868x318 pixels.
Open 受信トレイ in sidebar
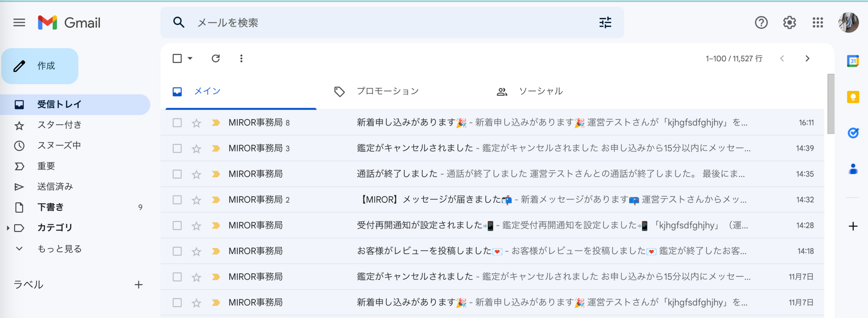coord(75,105)
